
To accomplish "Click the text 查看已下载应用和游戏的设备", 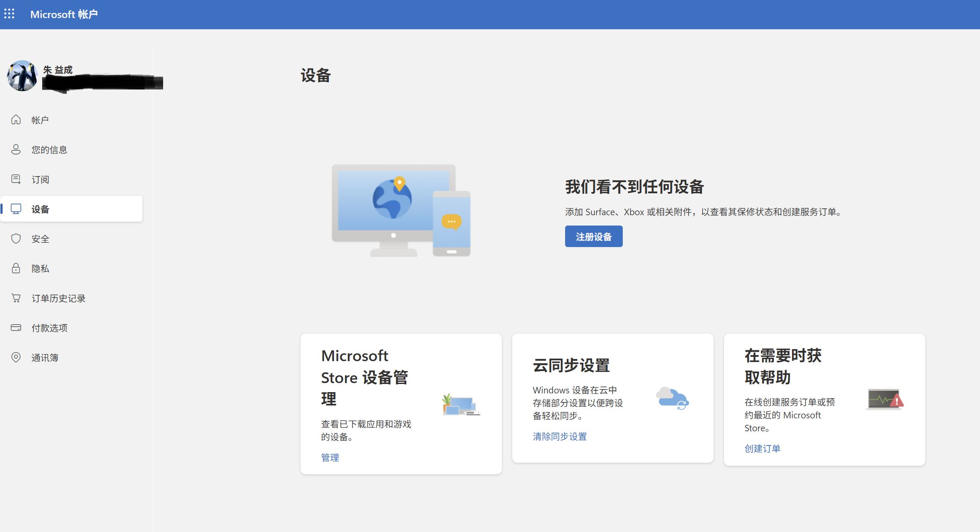I will 366,430.
